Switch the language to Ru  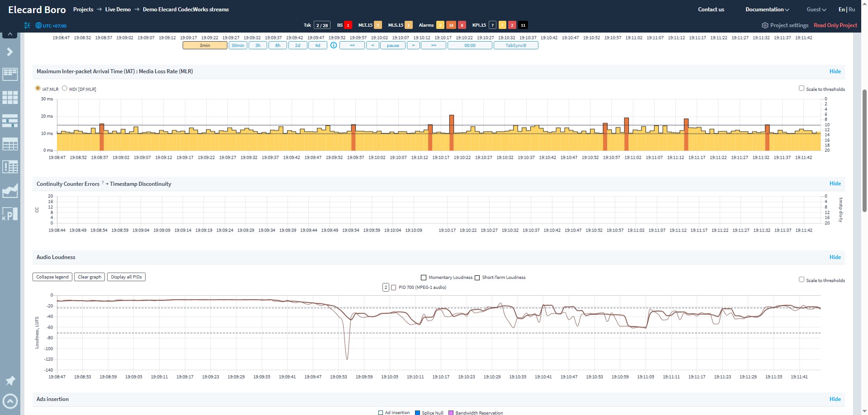pyautogui.click(x=852, y=9)
